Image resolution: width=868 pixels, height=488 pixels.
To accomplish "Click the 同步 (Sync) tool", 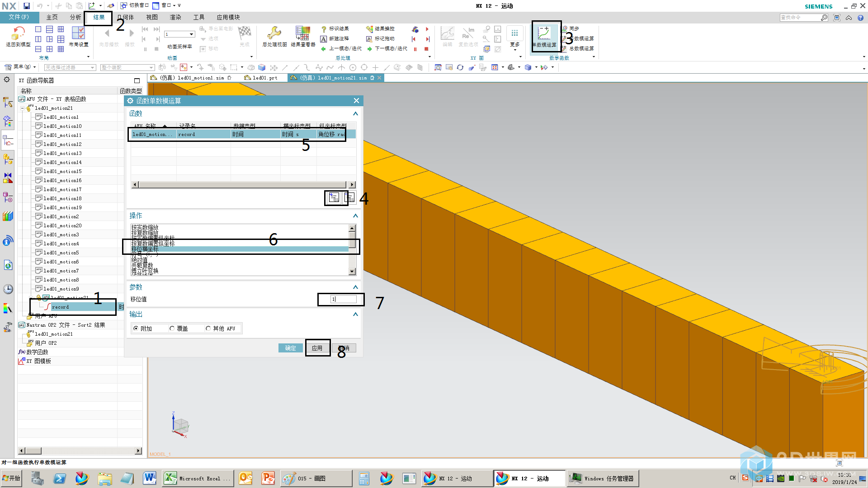I will pyautogui.click(x=571, y=29).
